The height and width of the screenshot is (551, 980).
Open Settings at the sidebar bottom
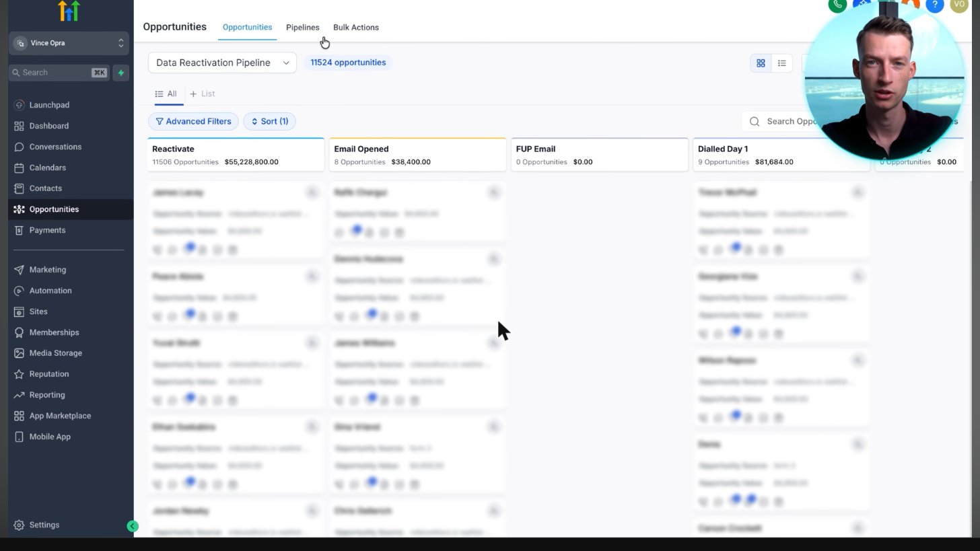[44, 525]
